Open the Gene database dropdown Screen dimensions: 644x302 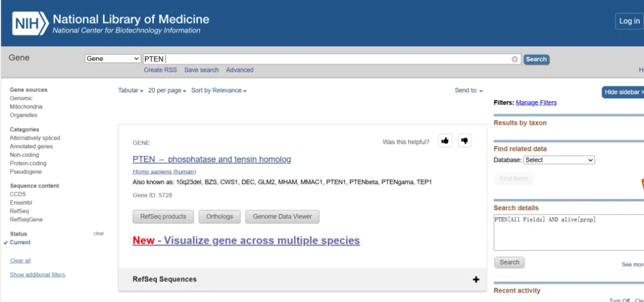[x=113, y=59]
